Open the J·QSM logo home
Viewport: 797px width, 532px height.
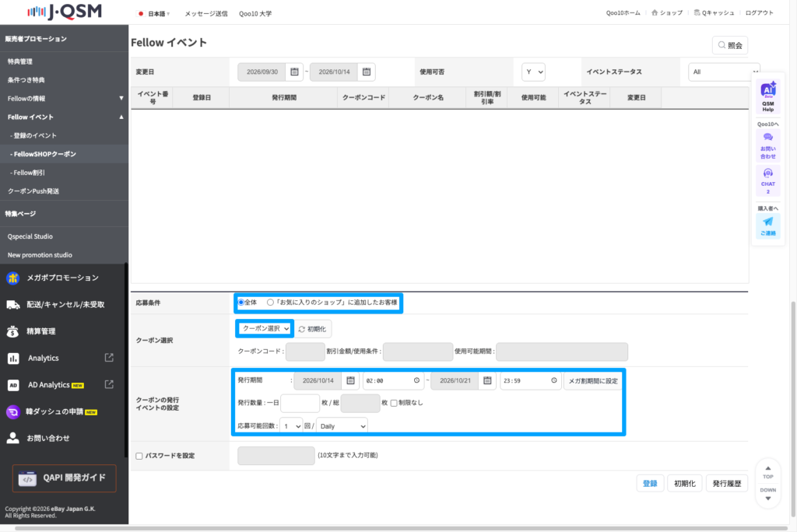(65, 12)
